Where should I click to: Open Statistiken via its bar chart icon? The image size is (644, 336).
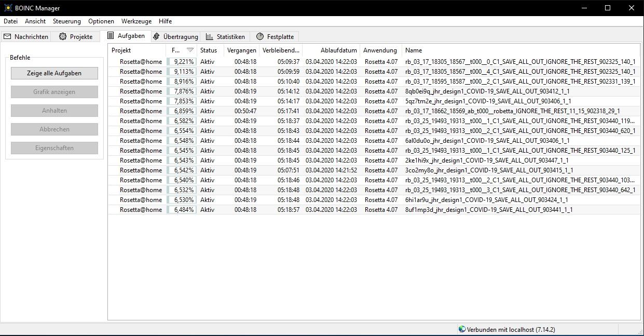point(210,36)
